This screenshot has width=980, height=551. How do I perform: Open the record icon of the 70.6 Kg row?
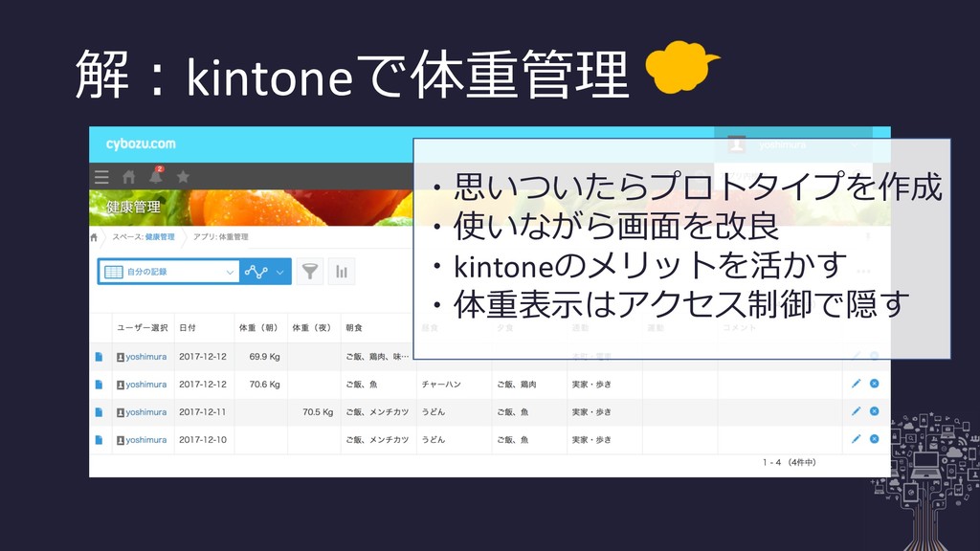pyautogui.click(x=99, y=385)
